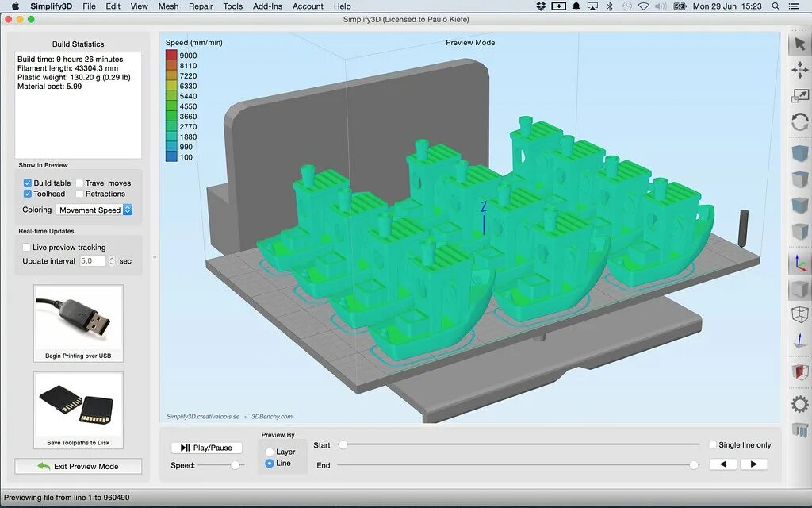Click the Filament length 43304.3 mm line

point(68,68)
